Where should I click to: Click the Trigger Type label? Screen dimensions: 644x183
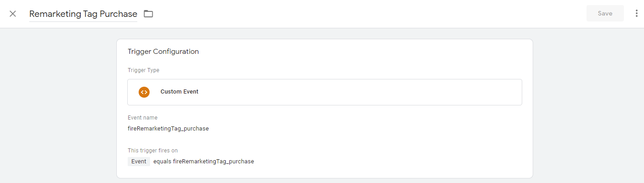click(x=143, y=70)
